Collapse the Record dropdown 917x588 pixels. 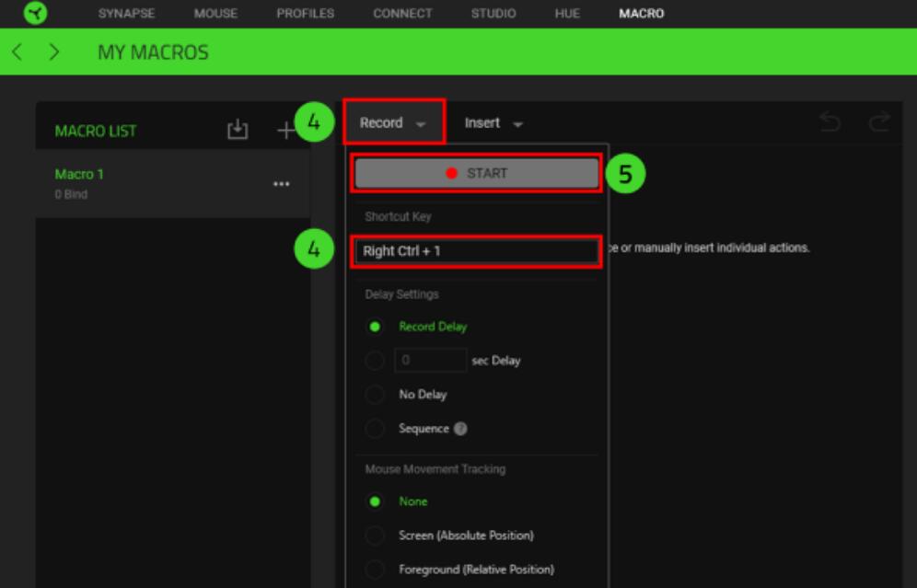click(x=393, y=123)
